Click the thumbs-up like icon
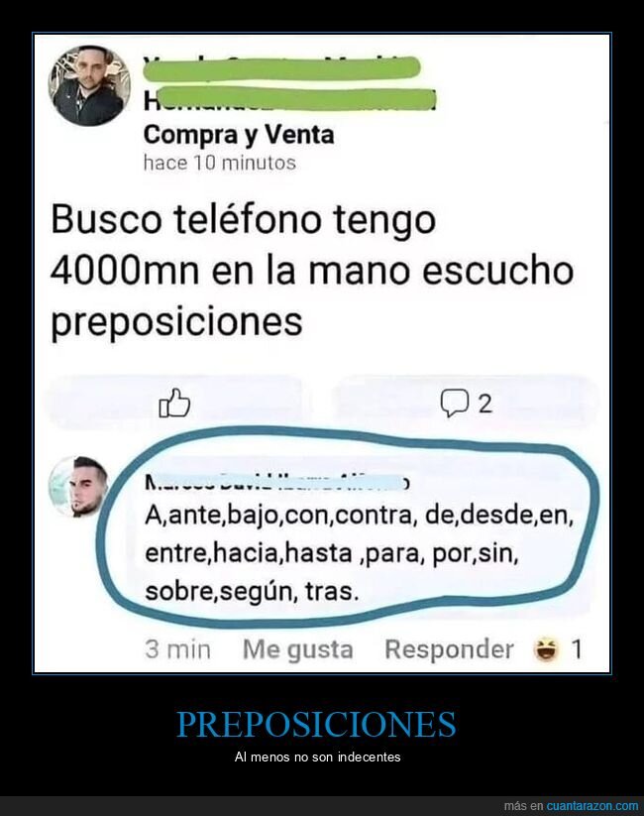 click(x=174, y=404)
